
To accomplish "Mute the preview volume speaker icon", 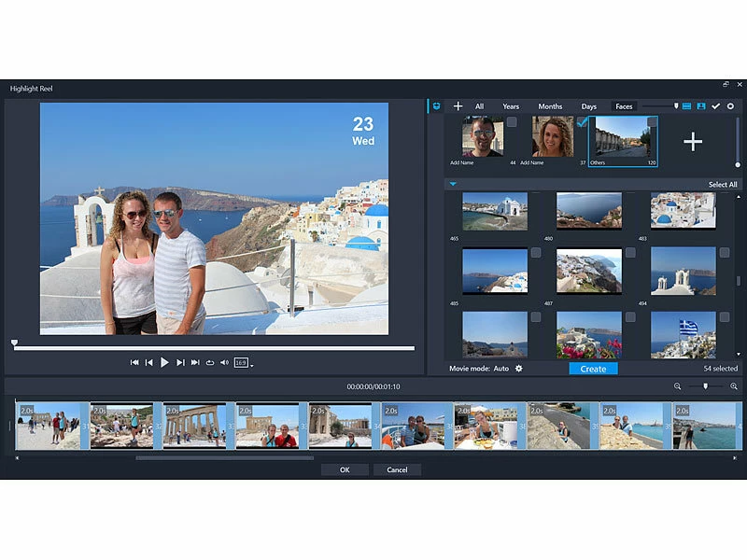I will point(224,362).
